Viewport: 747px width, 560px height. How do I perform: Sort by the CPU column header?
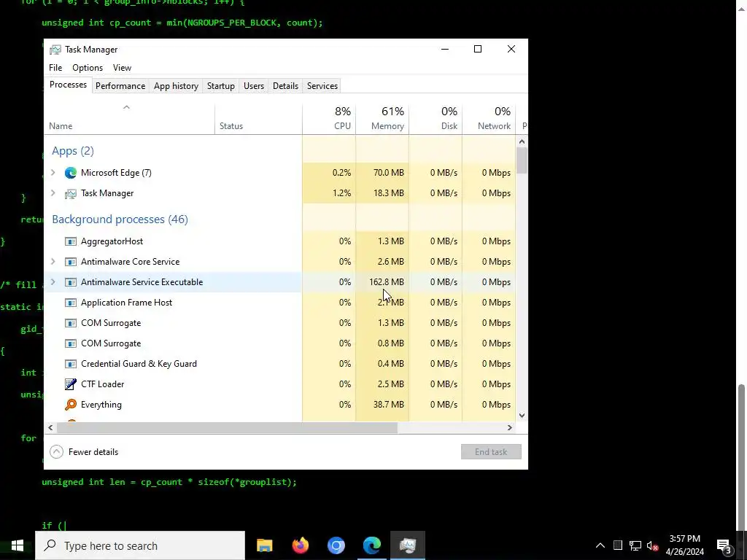[329, 119]
